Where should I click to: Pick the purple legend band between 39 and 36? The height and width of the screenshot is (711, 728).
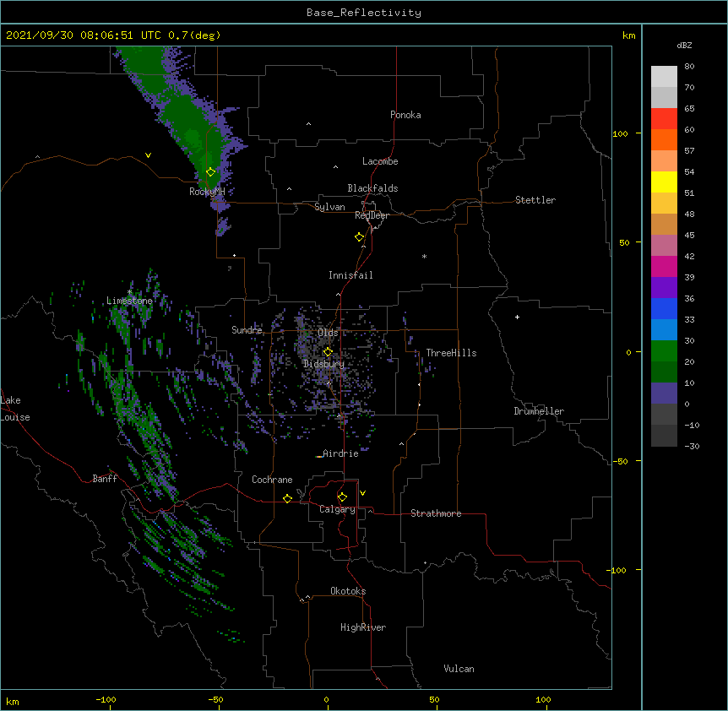tap(664, 288)
